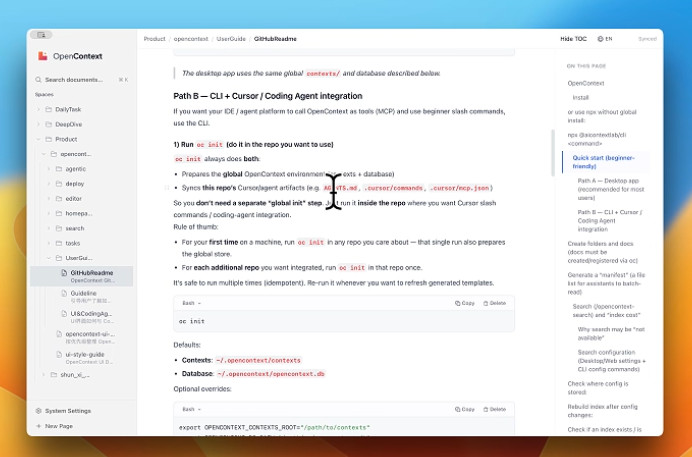Click the Product folder icon
This screenshot has width=692, height=457.
(x=49, y=139)
